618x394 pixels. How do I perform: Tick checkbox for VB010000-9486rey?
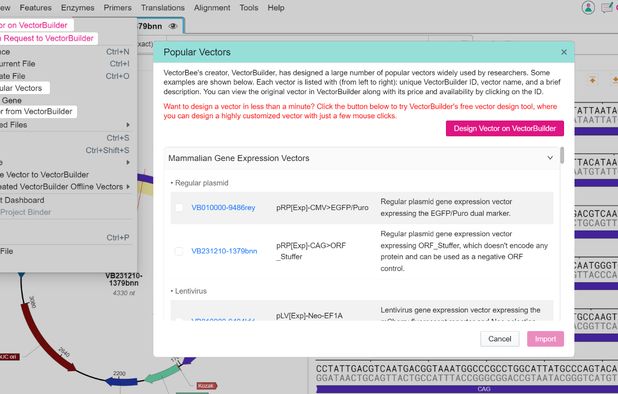coord(179,208)
